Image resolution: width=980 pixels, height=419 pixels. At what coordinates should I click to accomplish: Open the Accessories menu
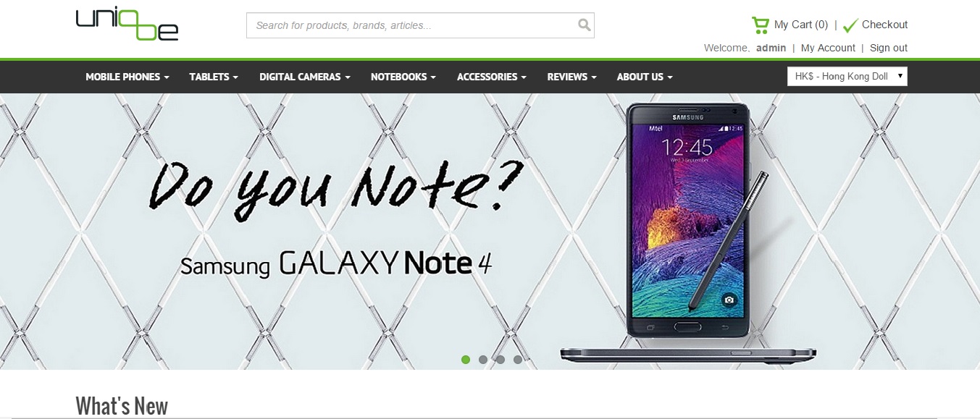tap(492, 77)
